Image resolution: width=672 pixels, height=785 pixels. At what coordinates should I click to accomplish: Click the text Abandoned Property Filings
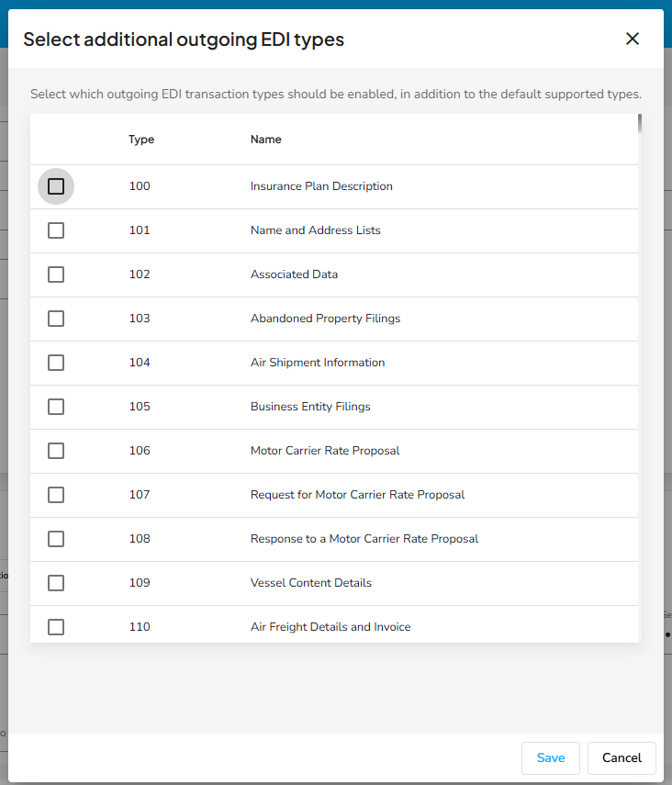(326, 319)
